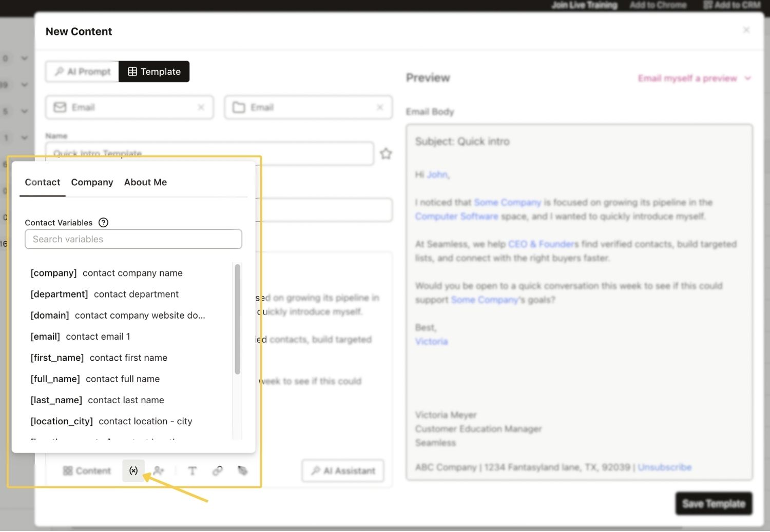
Task: Click the add contact person icon
Action: 159,470
